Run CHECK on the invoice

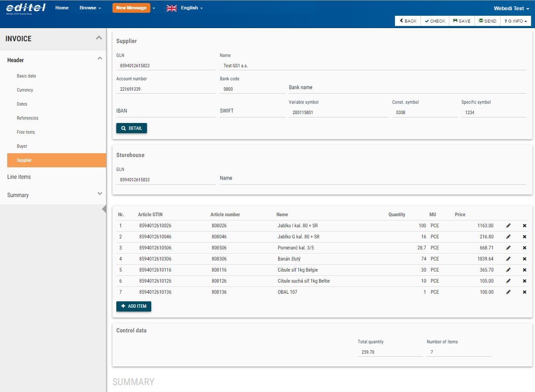point(435,21)
